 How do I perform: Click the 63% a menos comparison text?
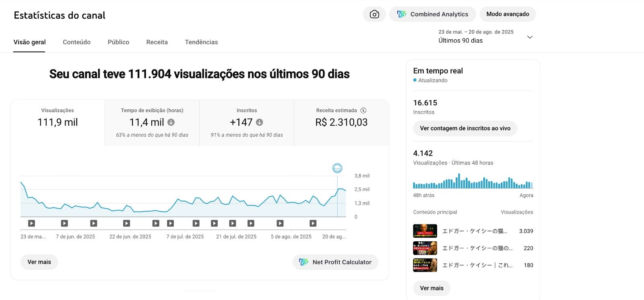click(x=152, y=135)
